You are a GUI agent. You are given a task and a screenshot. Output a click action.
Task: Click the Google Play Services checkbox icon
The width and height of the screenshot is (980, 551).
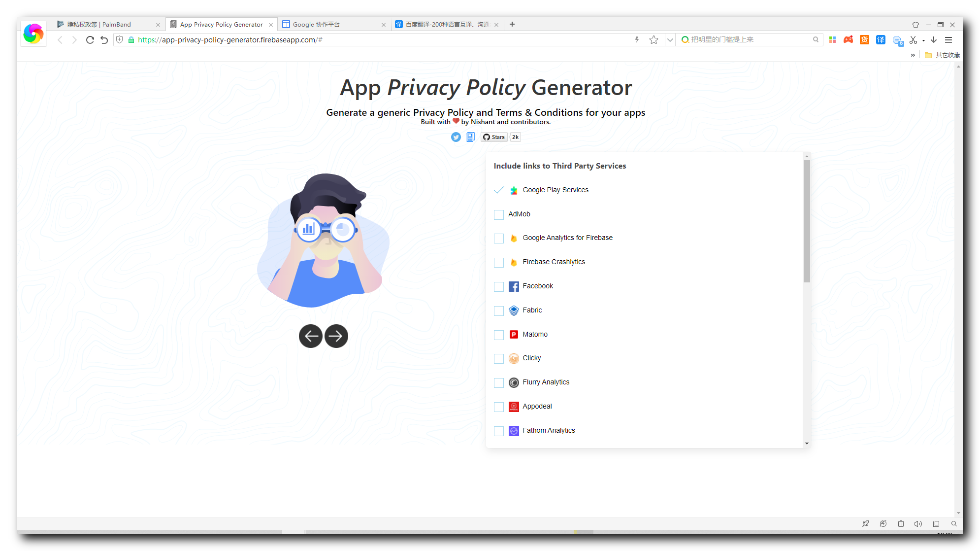499,190
